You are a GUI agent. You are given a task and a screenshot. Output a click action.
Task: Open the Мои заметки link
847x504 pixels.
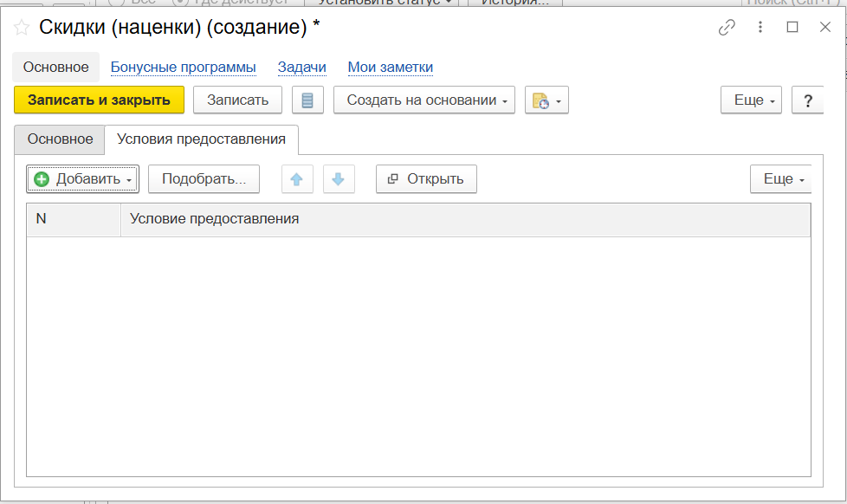click(x=390, y=68)
